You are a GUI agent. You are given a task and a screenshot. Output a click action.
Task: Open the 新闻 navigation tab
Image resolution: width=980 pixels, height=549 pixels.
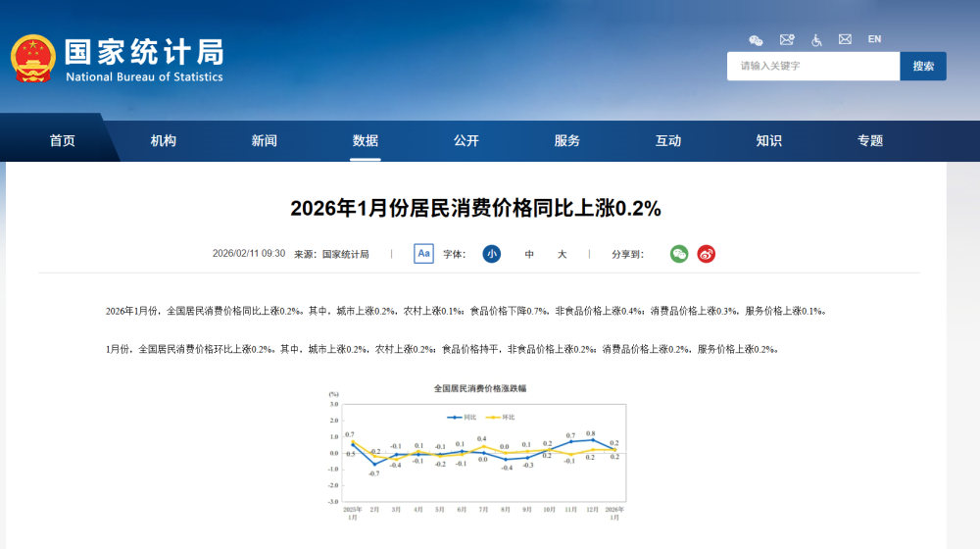(265, 141)
